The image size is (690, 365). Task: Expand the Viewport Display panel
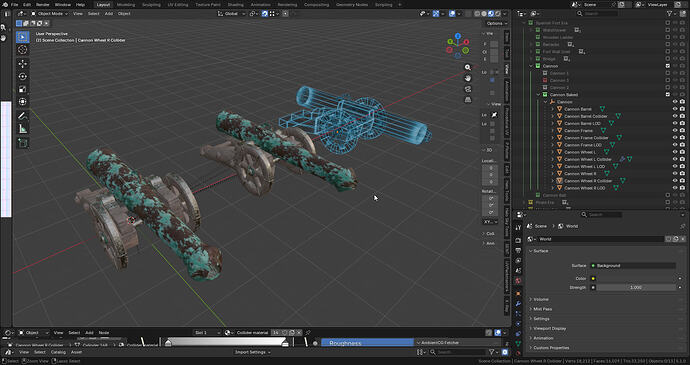[549, 328]
